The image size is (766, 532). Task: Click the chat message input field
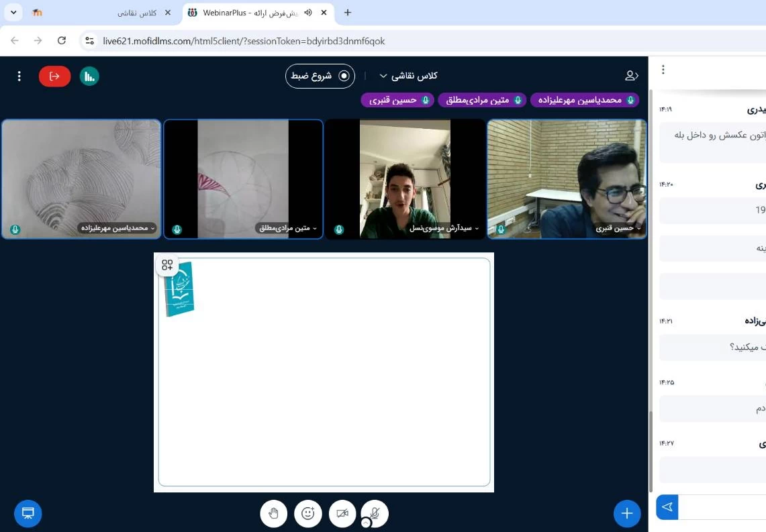coord(722,507)
